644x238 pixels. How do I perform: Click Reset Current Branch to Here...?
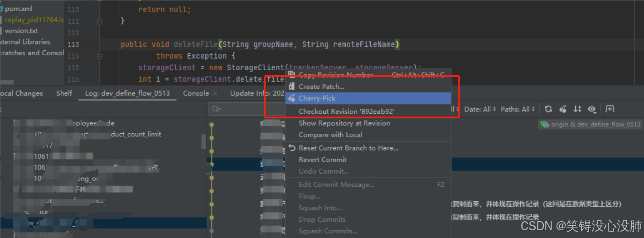click(x=349, y=148)
